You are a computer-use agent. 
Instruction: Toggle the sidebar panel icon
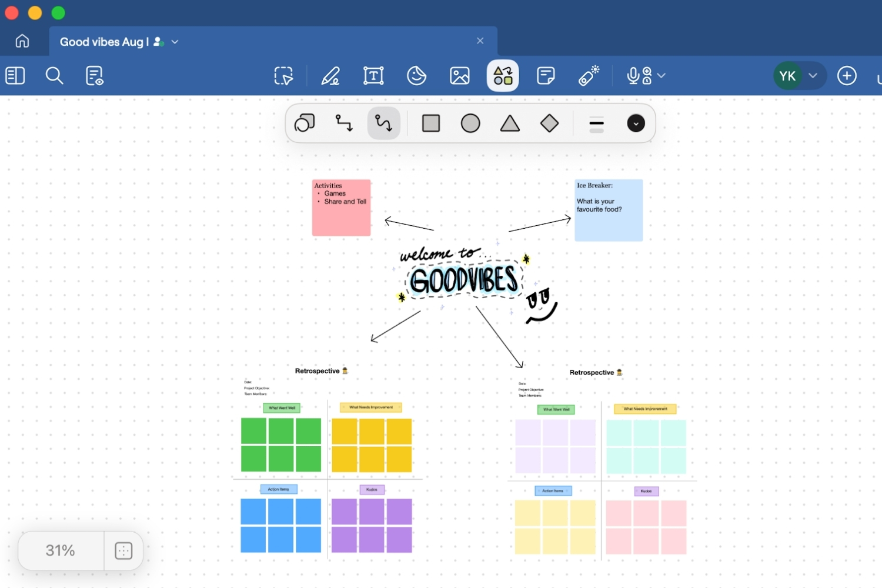click(15, 76)
